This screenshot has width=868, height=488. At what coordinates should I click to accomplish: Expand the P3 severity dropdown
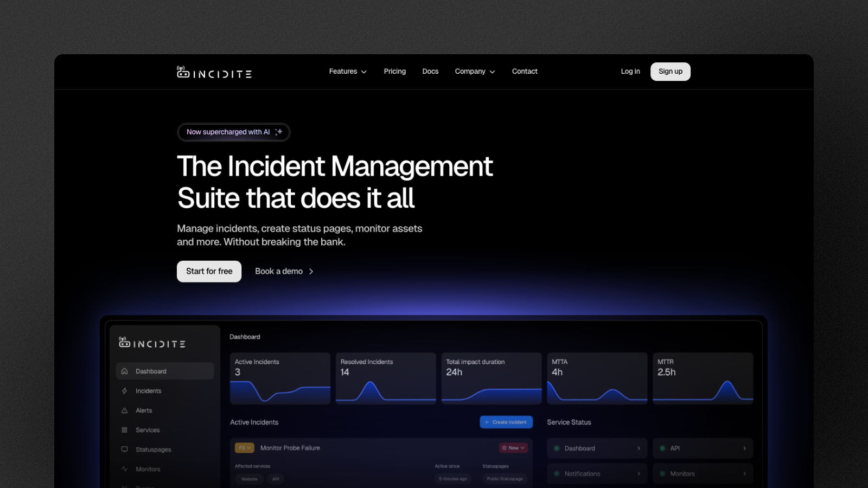245,448
